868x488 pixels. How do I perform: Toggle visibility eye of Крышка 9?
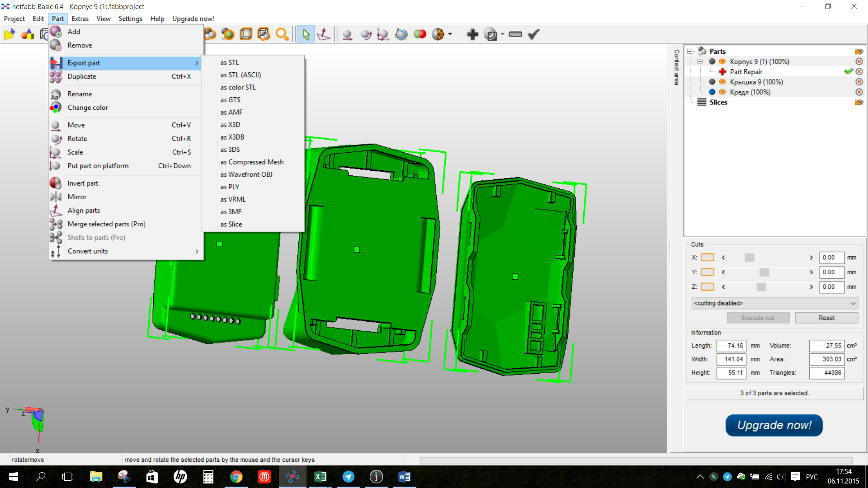coord(722,82)
